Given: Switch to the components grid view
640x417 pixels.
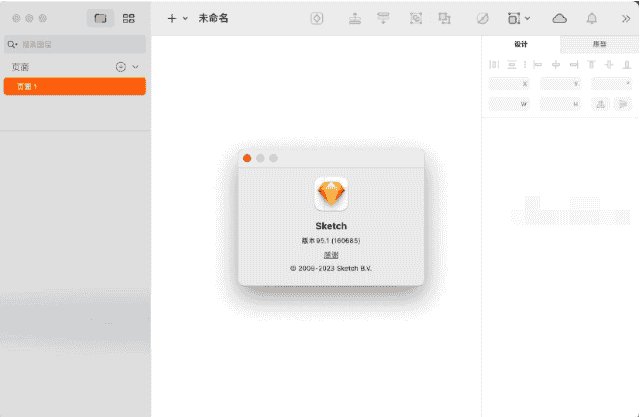Looking at the screenshot, I should pyautogui.click(x=129, y=18).
